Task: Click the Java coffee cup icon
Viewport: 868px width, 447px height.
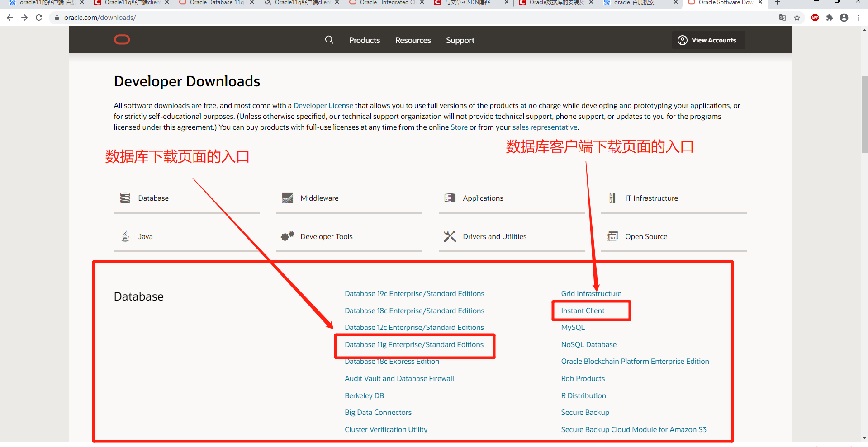Action: pyautogui.click(x=125, y=236)
